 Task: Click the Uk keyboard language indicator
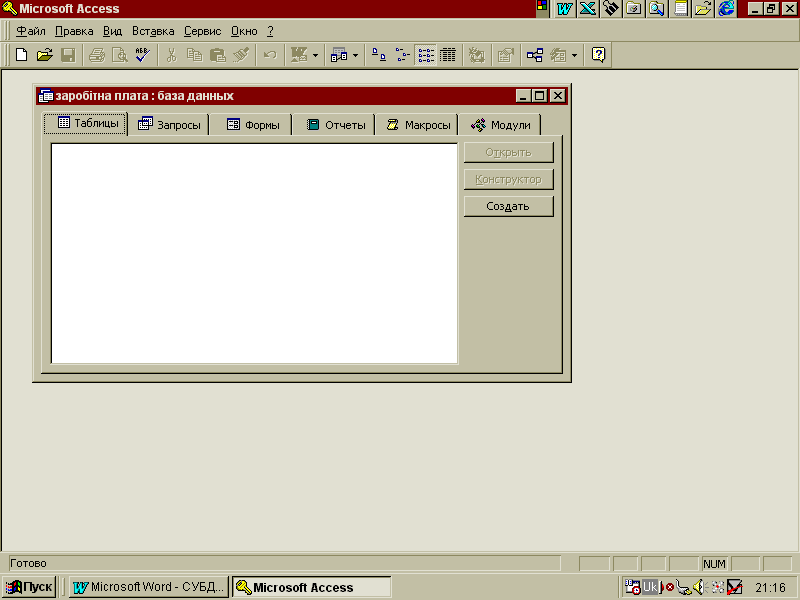[x=650, y=587]
